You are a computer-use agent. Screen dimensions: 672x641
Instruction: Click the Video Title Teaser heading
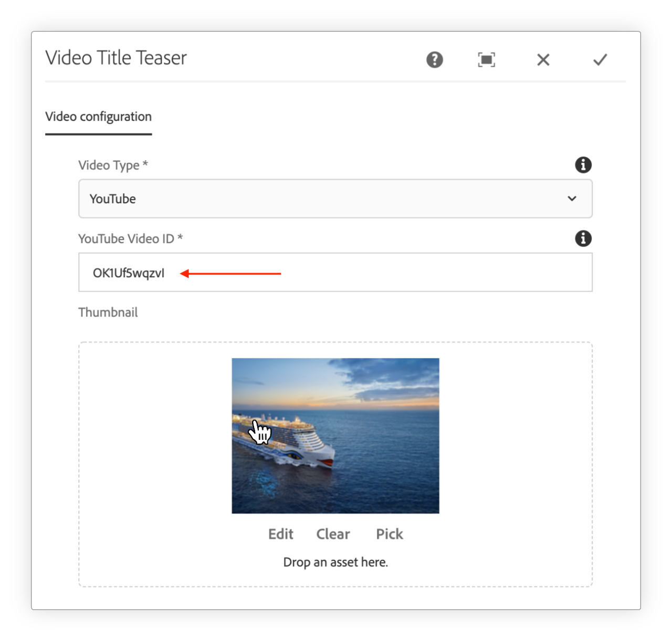(x=115, y=58)
